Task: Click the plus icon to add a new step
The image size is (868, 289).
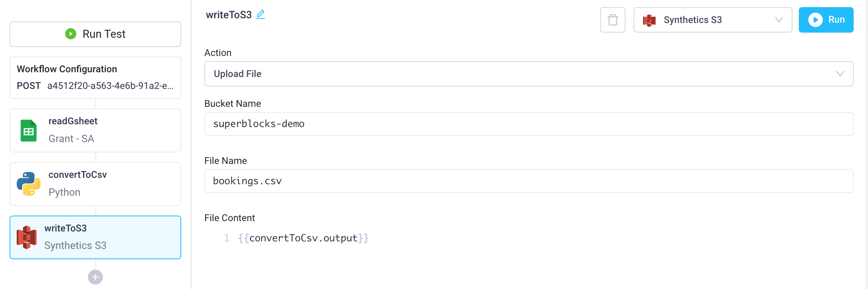Action: pos(95,277)
